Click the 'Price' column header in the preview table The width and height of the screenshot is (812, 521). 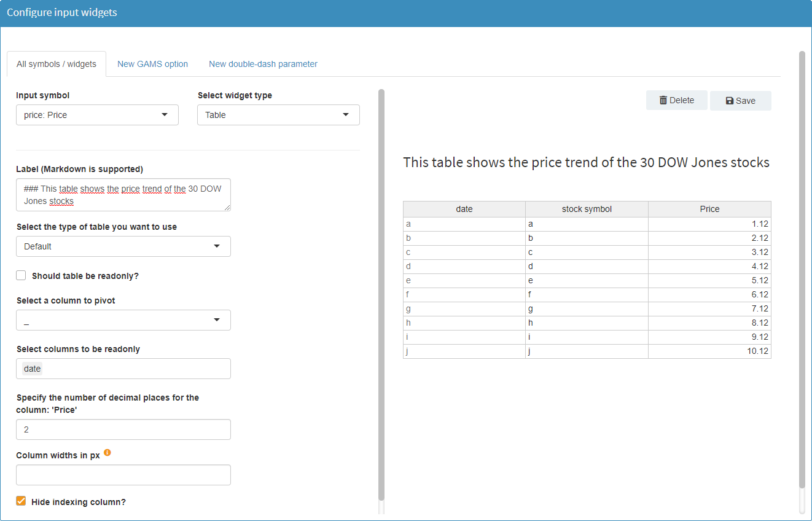709,209
